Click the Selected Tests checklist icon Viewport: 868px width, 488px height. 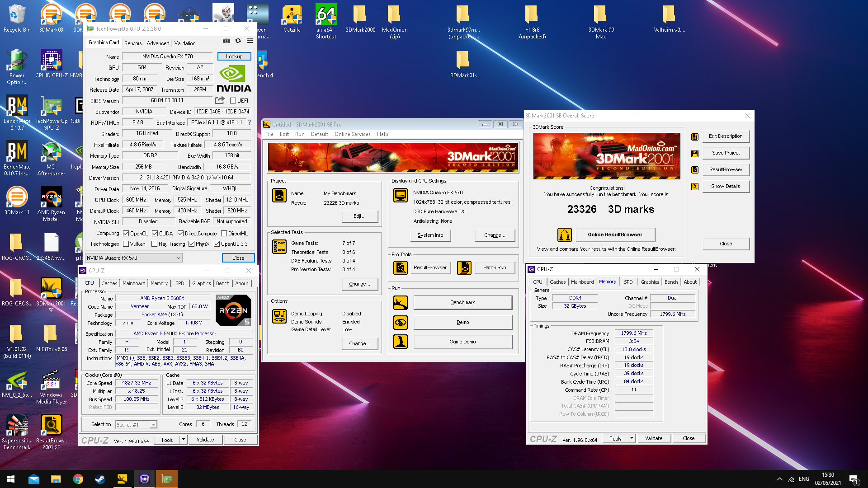279,247
